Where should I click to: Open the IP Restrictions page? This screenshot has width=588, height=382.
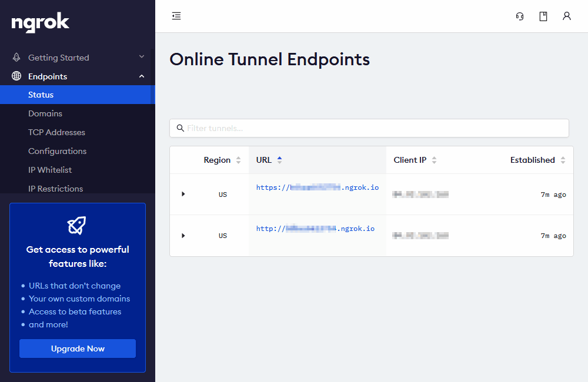pos(55,189)
